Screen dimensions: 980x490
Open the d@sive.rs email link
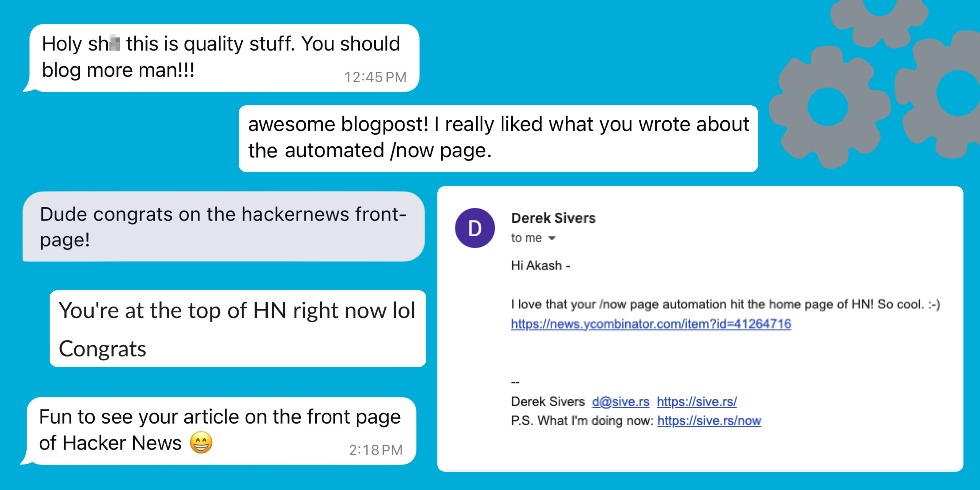pos(620,401)
